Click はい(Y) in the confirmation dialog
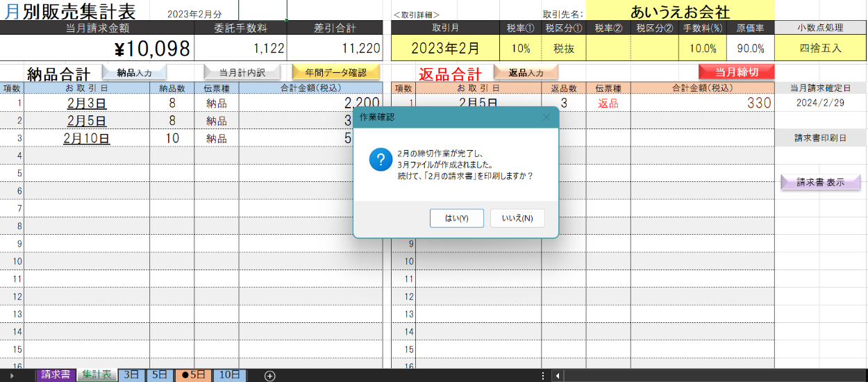 click(456, 218)
